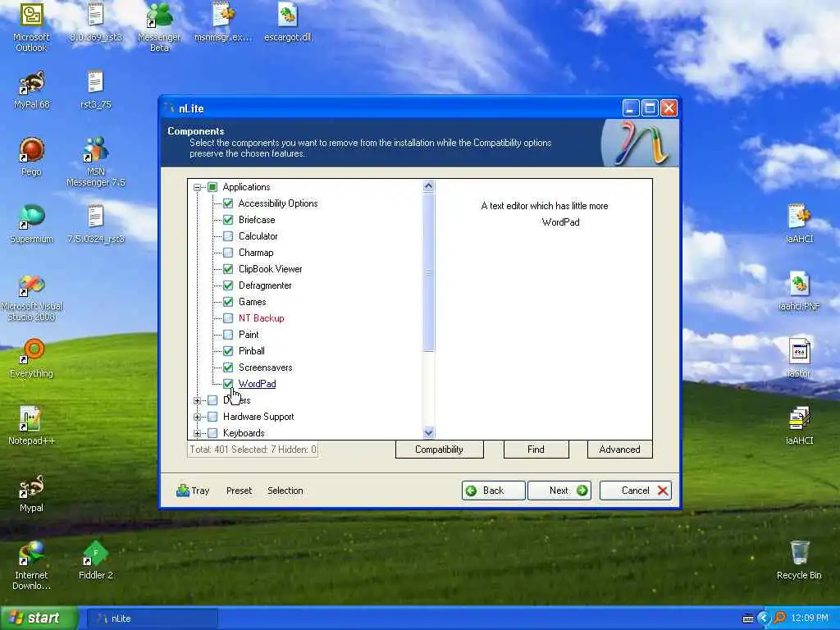Select the iastor file icon
Viewport: 840px width, 630px height.
(799, 358)
